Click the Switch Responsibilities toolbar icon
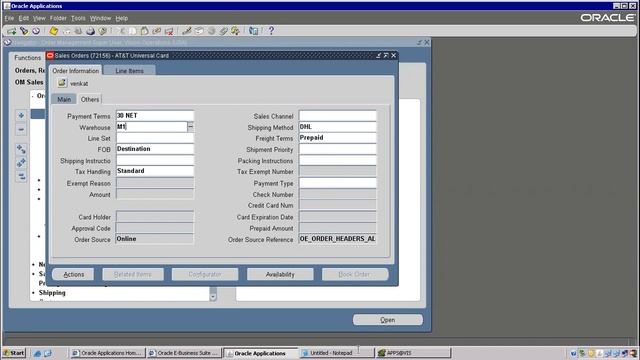This screenshot has height=360, width=640. click(78, 31)
